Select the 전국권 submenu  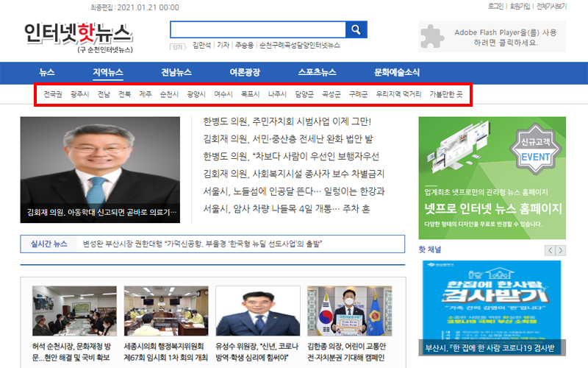[52, 94]
